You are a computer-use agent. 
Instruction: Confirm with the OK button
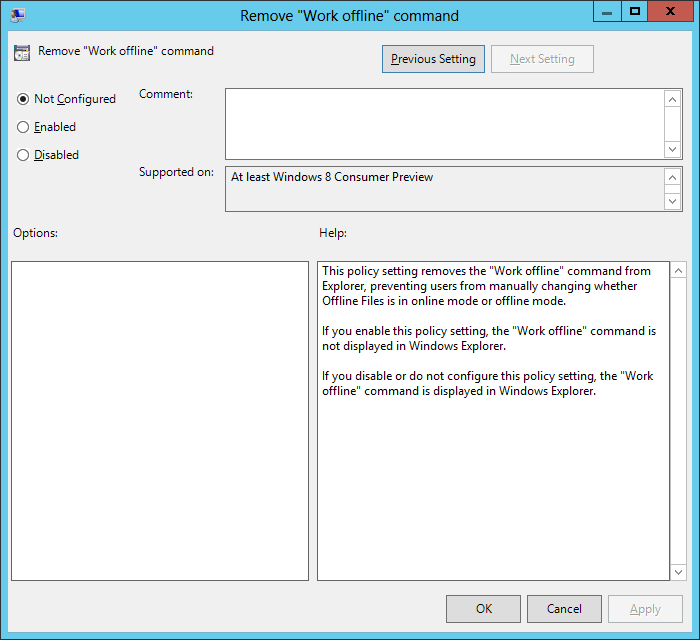pyautogui.click(x=483, y=608)
